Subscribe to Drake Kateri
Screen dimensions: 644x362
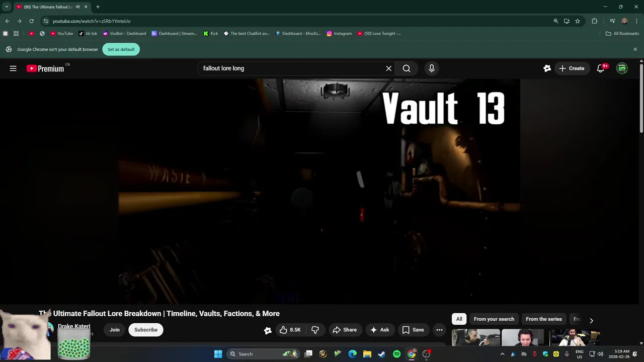click(146, 330)
